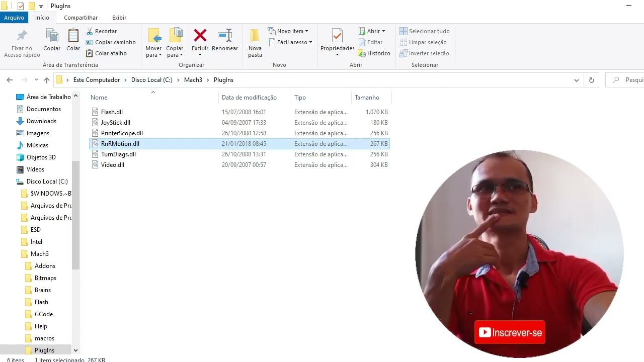Expand the address bar history dropdown

[577, 80]
